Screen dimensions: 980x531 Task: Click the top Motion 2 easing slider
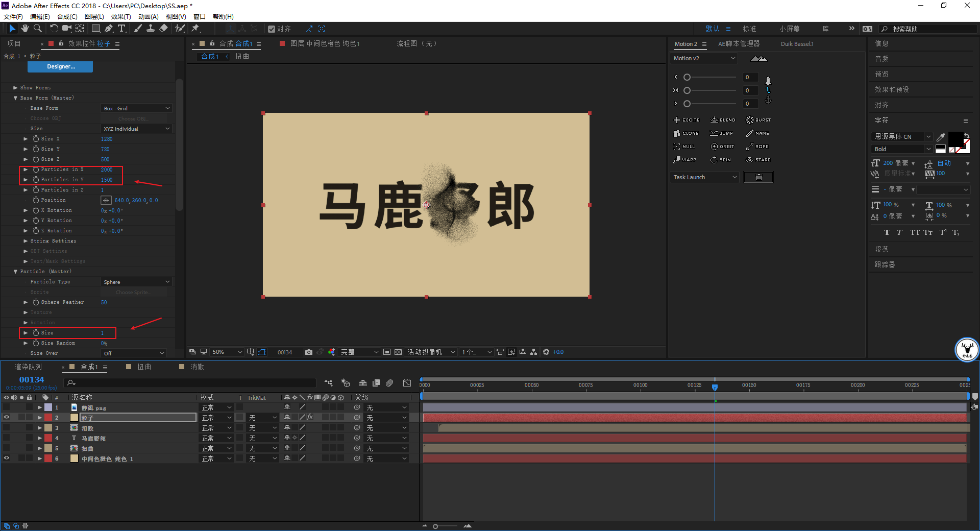tap(711, 77)
